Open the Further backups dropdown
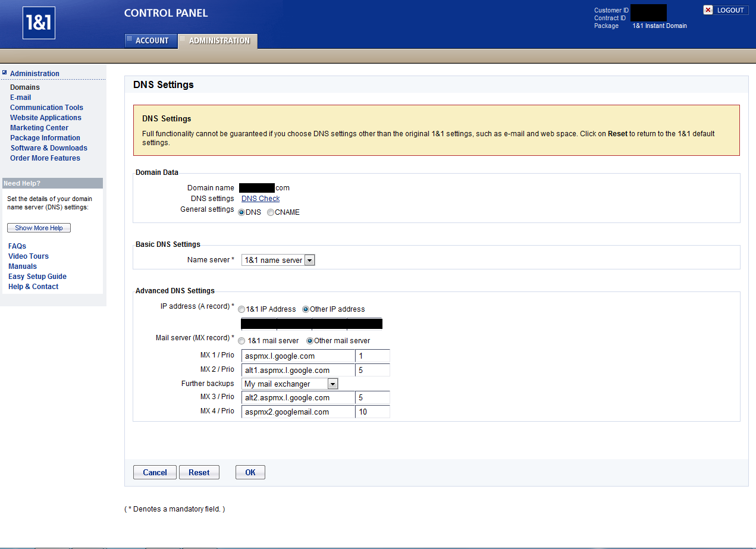756x549 pixels. pos(290,384)
